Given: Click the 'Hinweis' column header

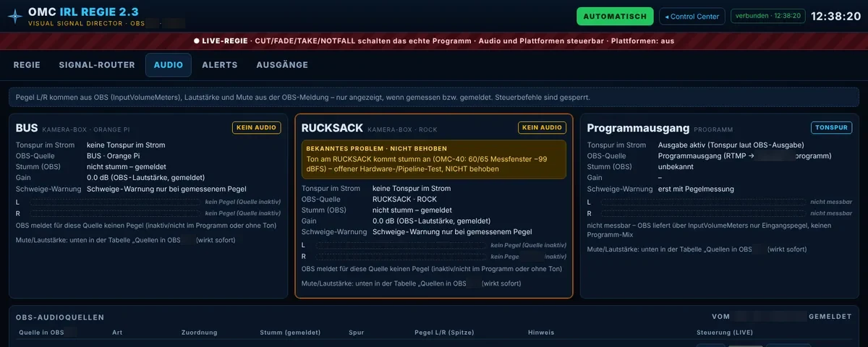Looking at the screenshot, I should point(541,333).
